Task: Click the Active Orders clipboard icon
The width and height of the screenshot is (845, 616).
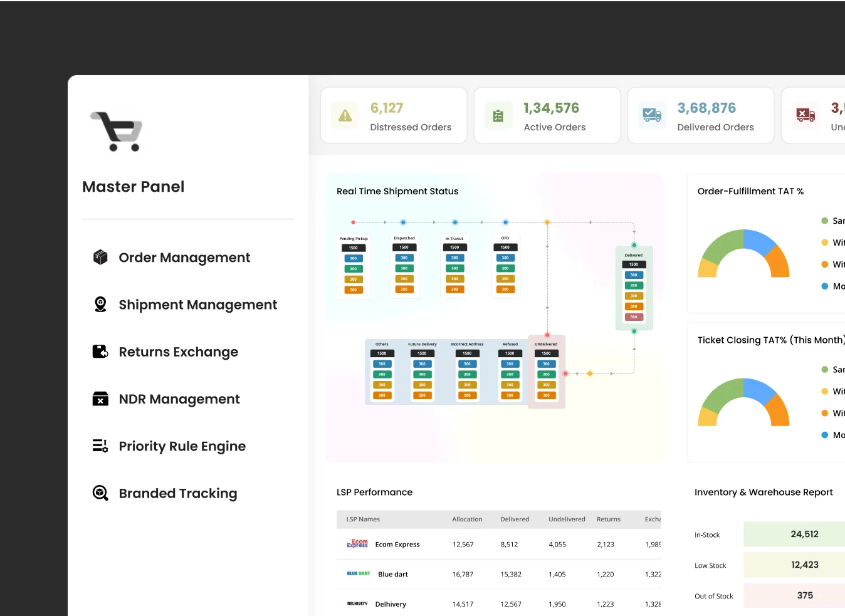Action: click(498, 115)
